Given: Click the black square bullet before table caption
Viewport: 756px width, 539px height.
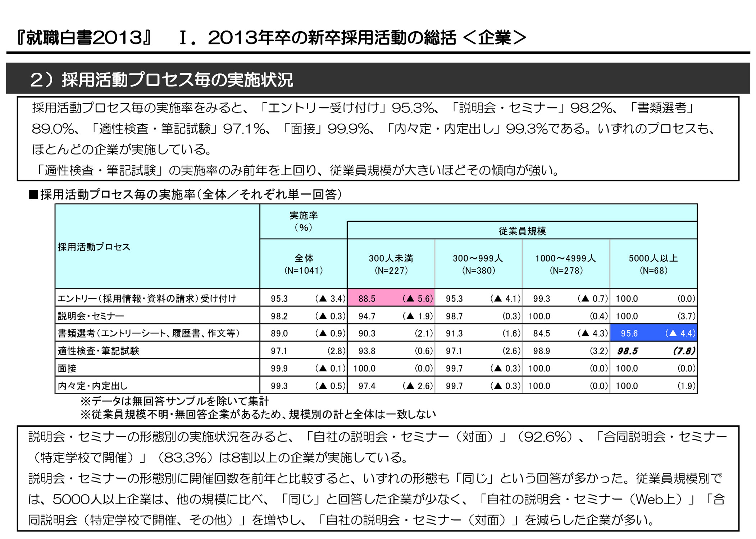Looking at the screenshot, I should pyautogui.click(x=33, y=195).
